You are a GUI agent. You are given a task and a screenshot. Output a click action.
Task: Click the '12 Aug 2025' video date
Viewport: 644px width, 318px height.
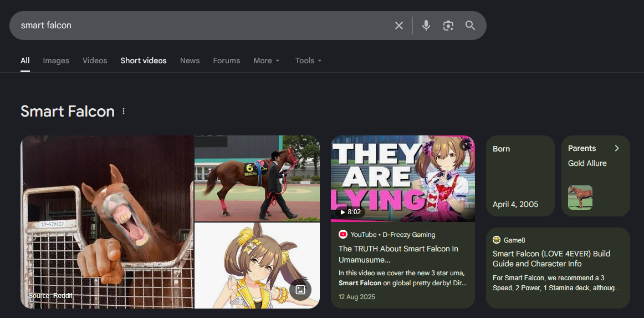(x=357, y=296)
